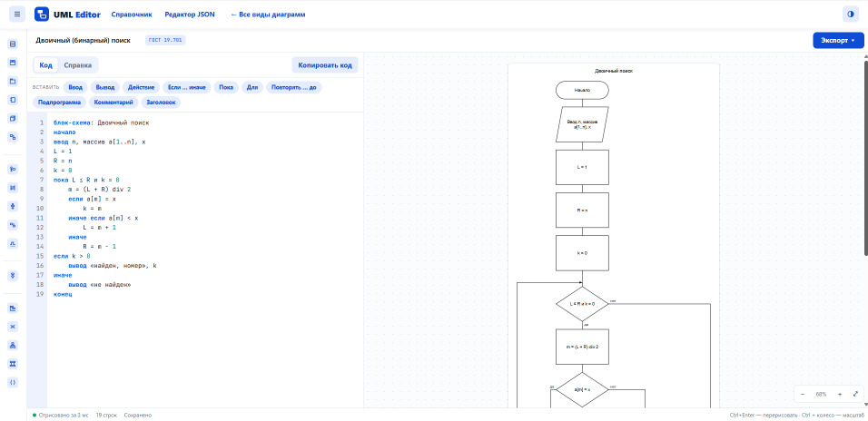Switch to the Справка tab
The image size is (868, 421).
coord(77,65)
